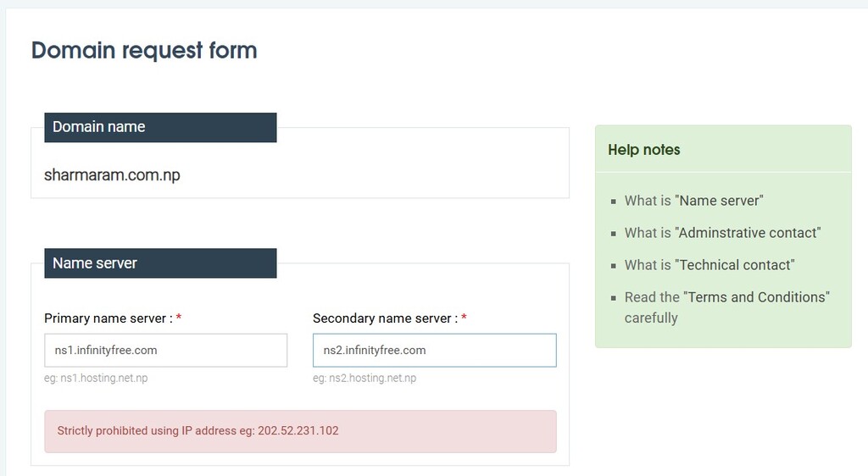The width and height of the screenshot is (868, 476).
Task: Focus the Secondary name server input field
Action: [x=434, y=350]
